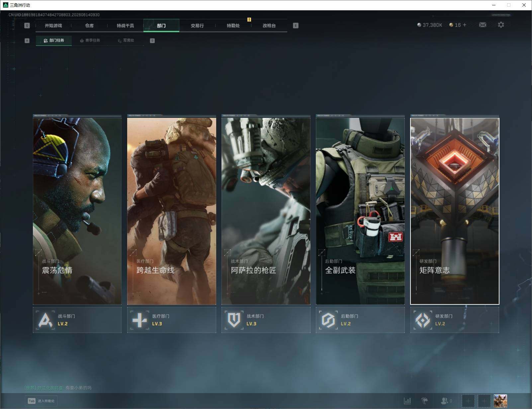Screen dimensions: 532x409
Task: Open settings via the gear icon
Action: coord(501,25)
